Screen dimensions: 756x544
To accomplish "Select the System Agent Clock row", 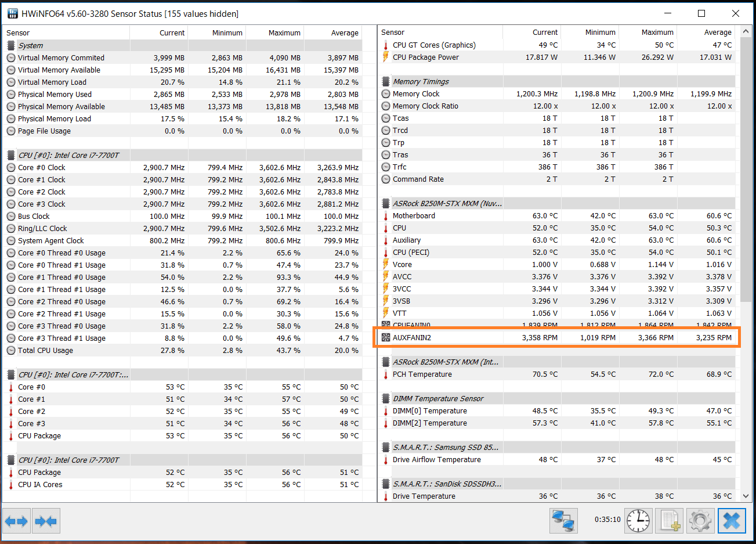I will (182, 240).
